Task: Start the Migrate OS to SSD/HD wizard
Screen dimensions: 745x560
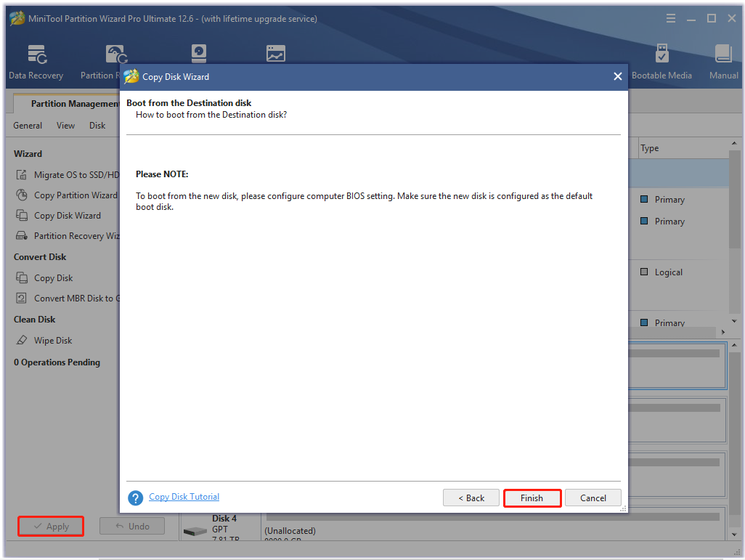Action: 69,174
